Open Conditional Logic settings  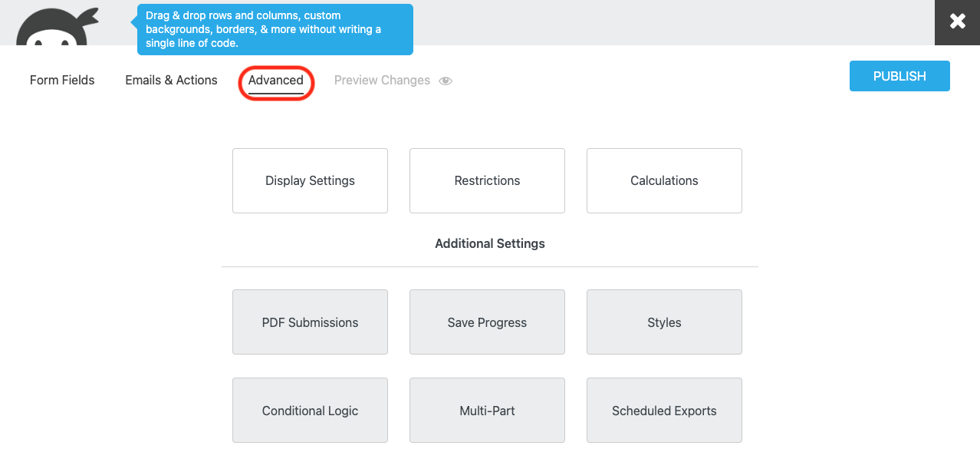310,410
